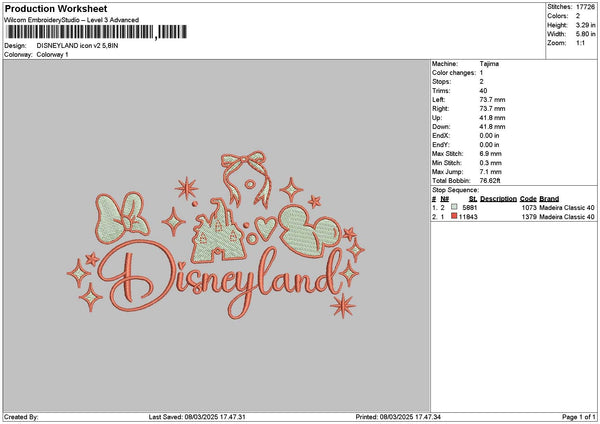Click the heart shape beside the castle
This screenshot has width=600, height=424.
pyautogui.click(x=264, y=229)
